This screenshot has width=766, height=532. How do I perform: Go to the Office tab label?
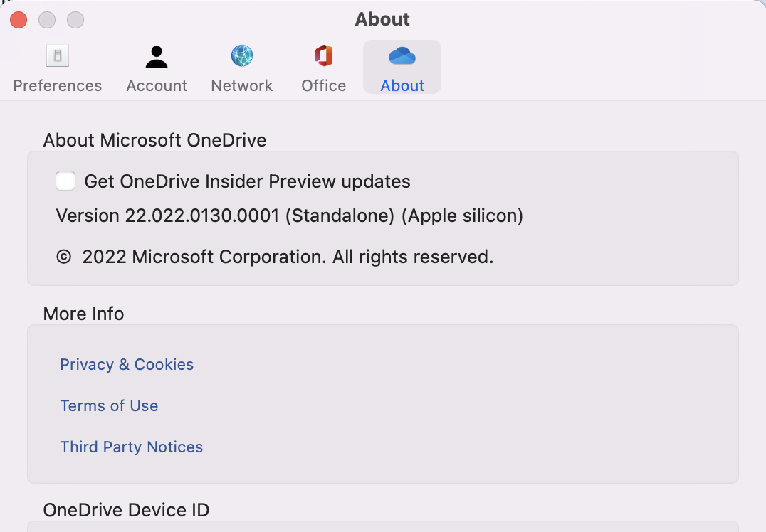323,85
